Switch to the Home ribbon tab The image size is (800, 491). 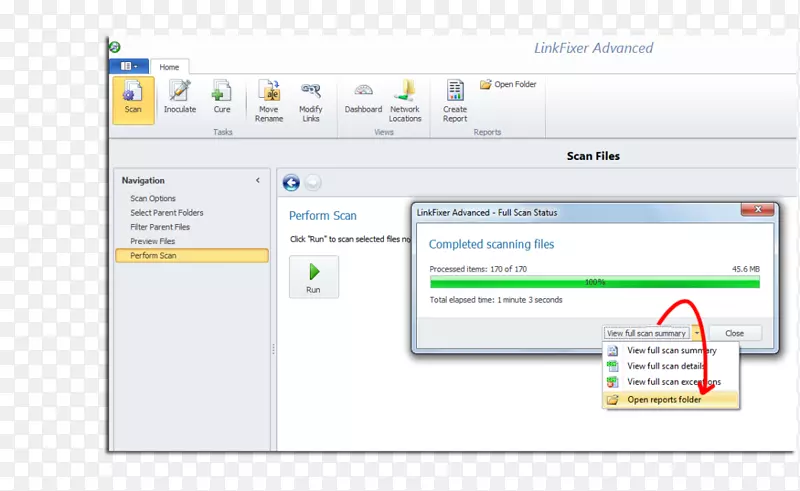[x=169, y=67]
